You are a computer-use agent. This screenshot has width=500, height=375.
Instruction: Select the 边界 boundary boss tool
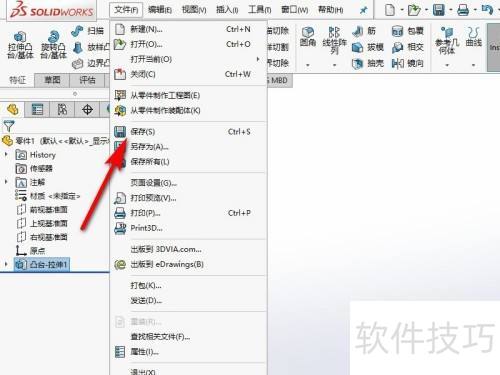point(90,63)
